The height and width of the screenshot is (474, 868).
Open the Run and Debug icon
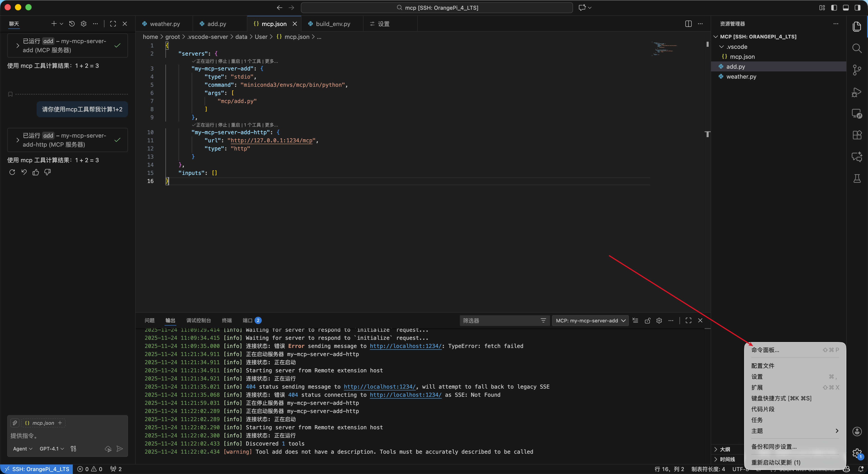(857, 92)
